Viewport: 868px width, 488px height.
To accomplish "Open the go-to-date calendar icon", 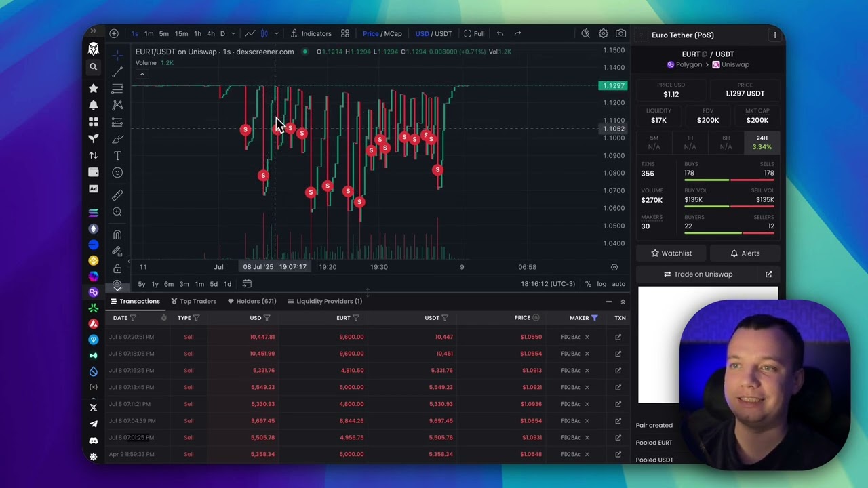I will (247, 284).
